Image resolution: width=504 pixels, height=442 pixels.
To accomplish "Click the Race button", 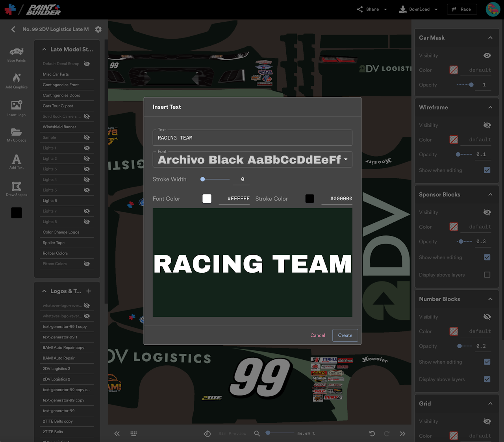I will (462, 9).
